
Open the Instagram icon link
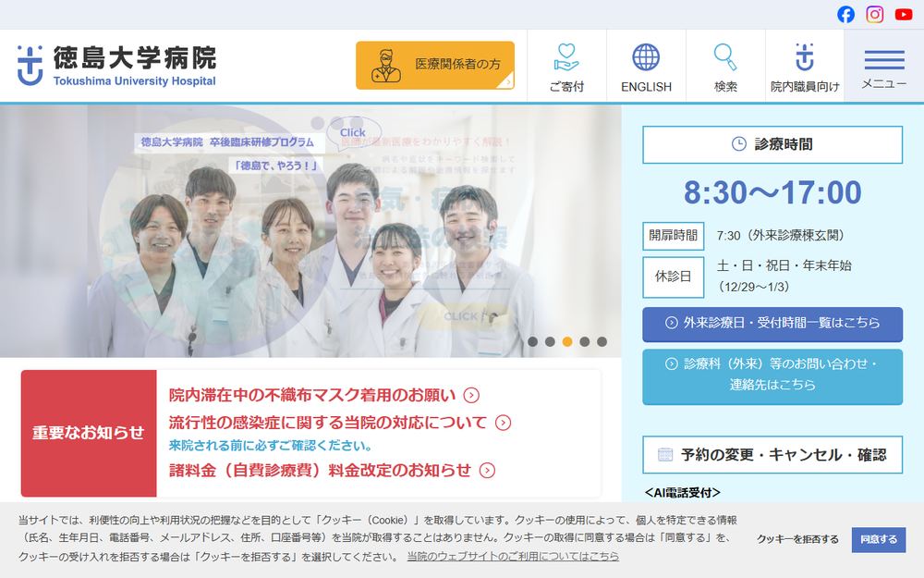874,14
